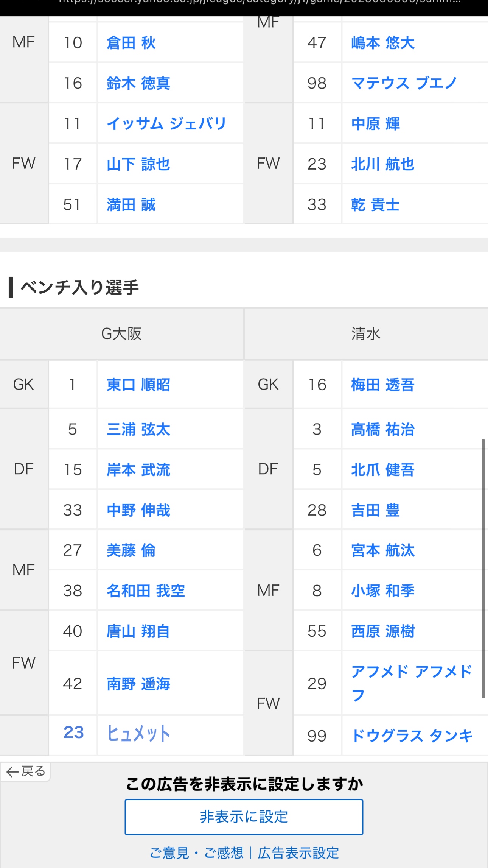The width and height of the screenshot is (488, 868).
Task: Select 北川 航也 forward link
Action: click(x=382, y=164)
